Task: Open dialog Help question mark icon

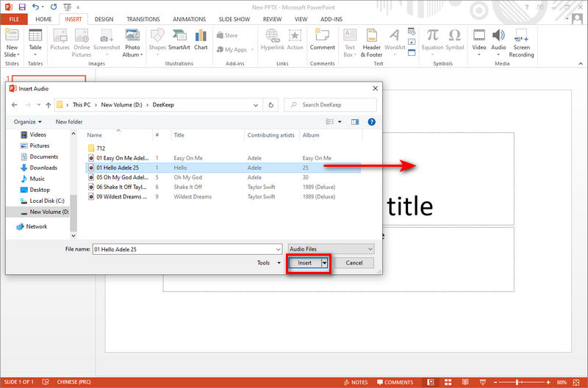Action: 371,122
